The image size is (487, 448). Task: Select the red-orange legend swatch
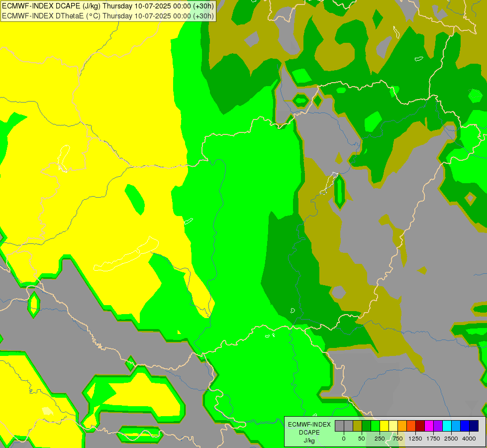[x=411, y=426]
